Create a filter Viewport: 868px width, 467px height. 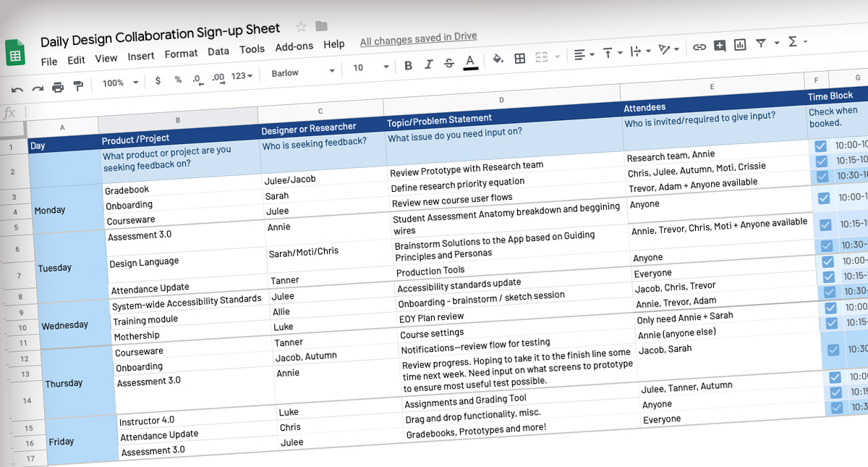(761, 43)
